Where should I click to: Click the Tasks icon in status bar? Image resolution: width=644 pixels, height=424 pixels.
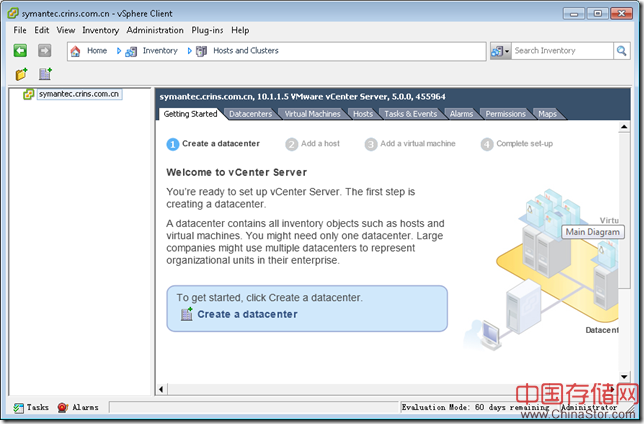point(18,408)
